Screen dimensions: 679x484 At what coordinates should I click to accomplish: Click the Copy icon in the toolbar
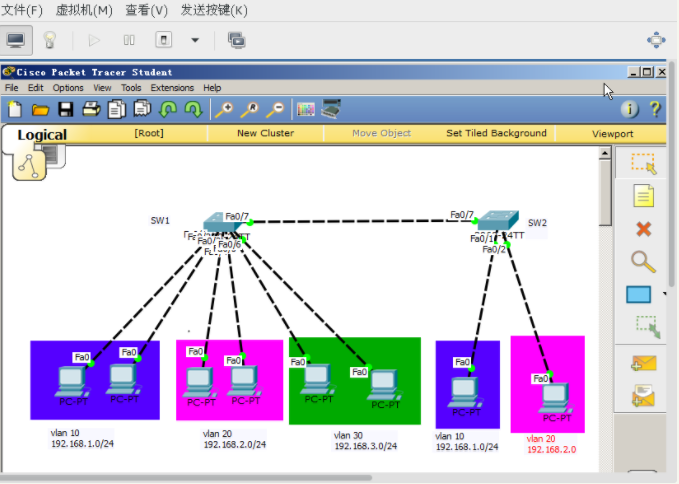(117, 109)
